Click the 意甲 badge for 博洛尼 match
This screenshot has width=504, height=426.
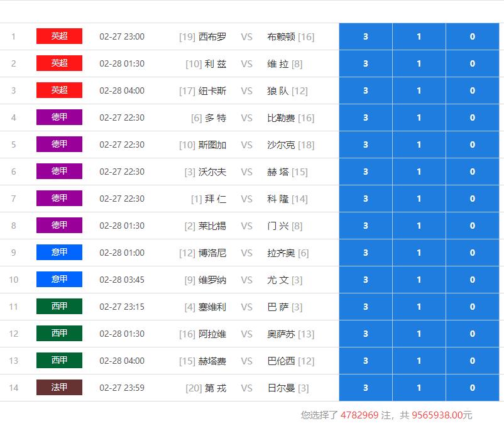coord(60,252)
